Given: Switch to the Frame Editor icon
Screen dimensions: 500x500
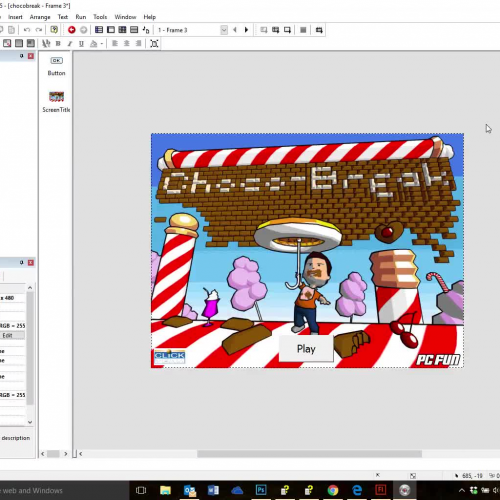Looking at the screenshot, I should pos(111,30).
